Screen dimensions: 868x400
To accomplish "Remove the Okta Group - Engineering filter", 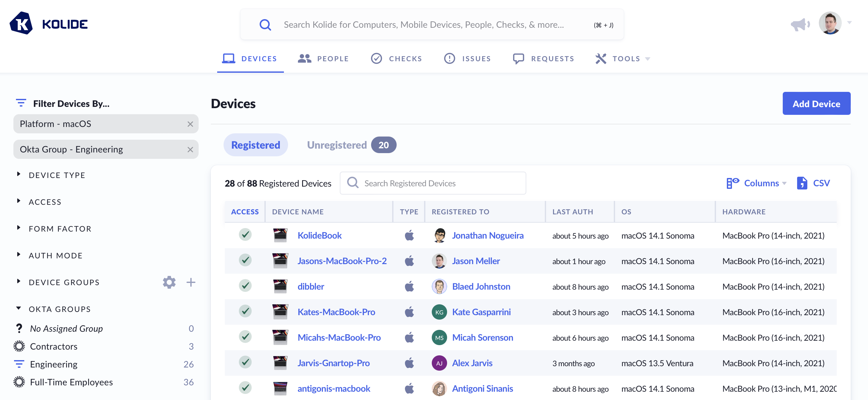I will click(190, 150).
